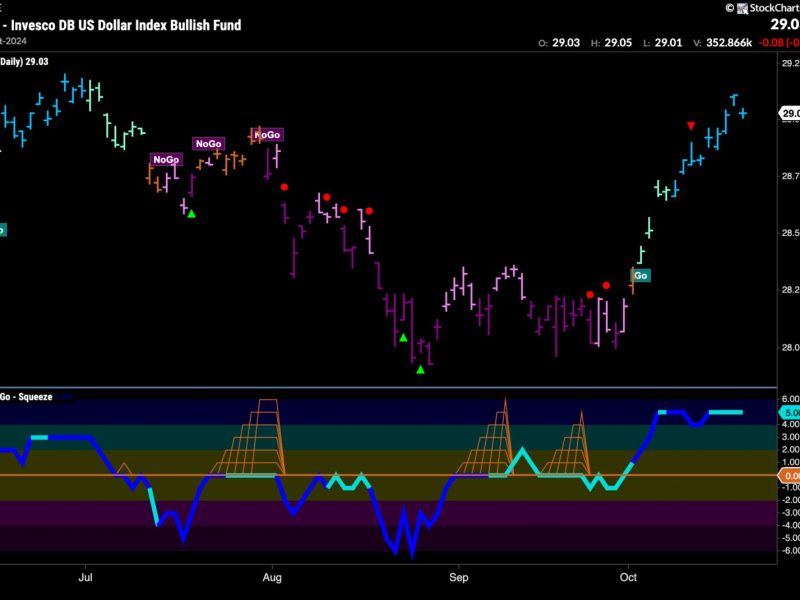Select the Aug label on the time axis
The width and height of the screenshot is (800, 600).
(x=272, y=578)
